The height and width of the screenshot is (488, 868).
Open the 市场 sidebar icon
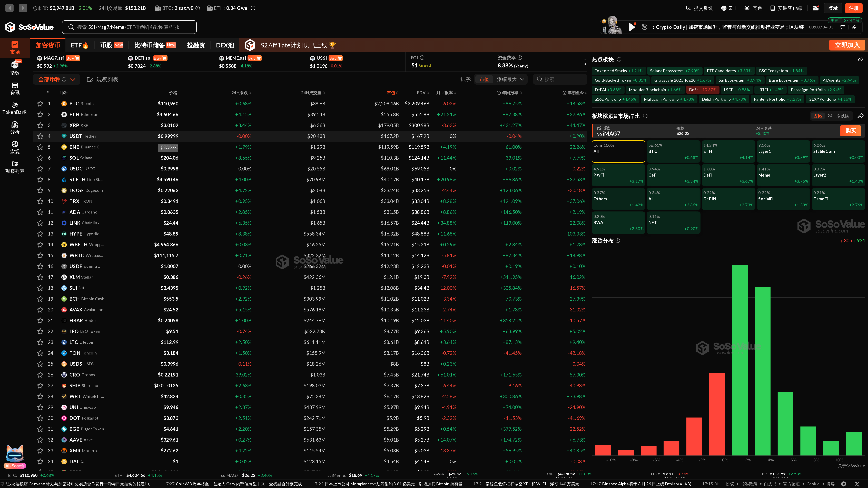click(x=15, y=47)
